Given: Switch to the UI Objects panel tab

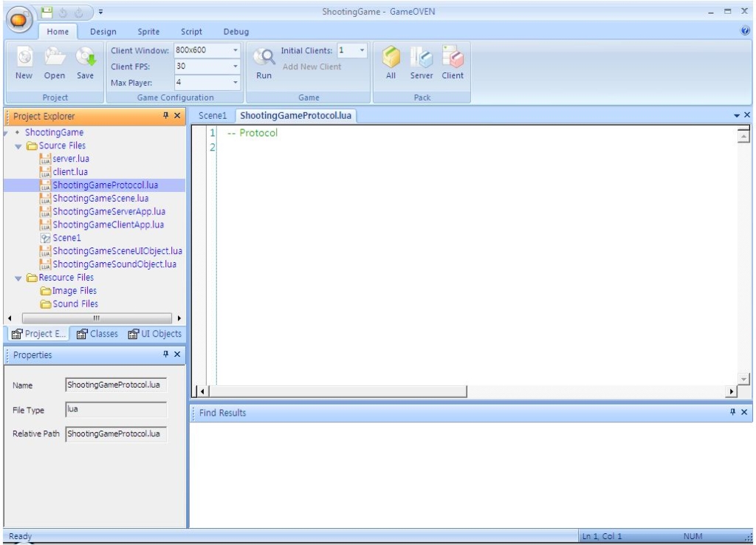Looking at the screenshot, I should pos(155,334).
